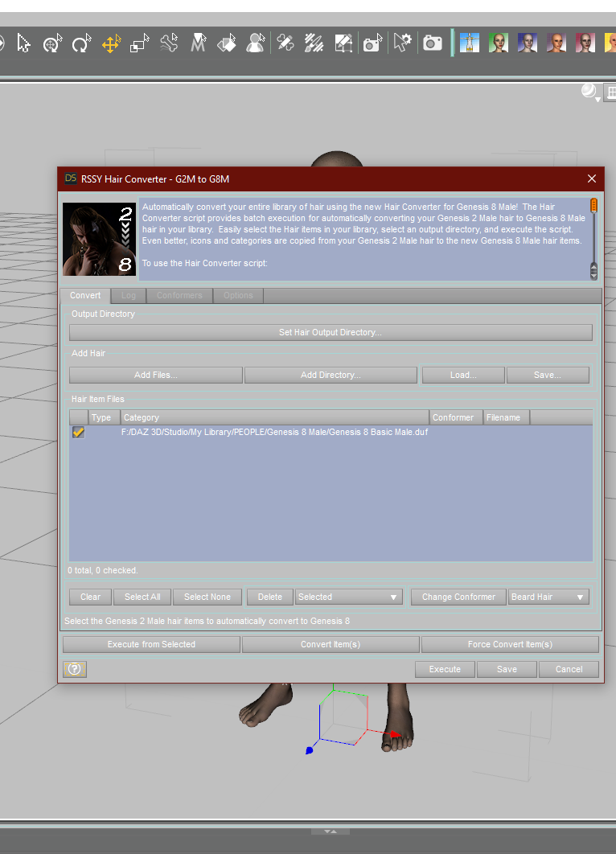Click the hair converter 2-to-8 thumbnail image

(99, 239)
